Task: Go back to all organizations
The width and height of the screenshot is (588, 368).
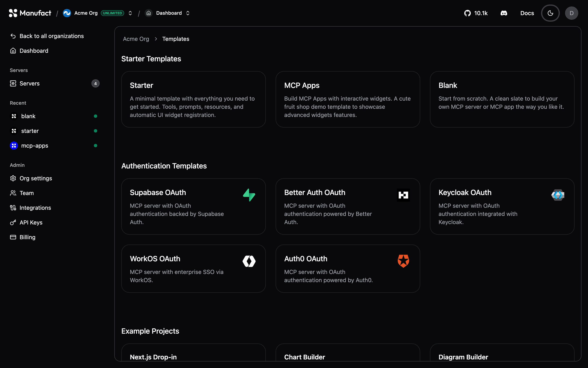Action: click(x=55, y=36)
